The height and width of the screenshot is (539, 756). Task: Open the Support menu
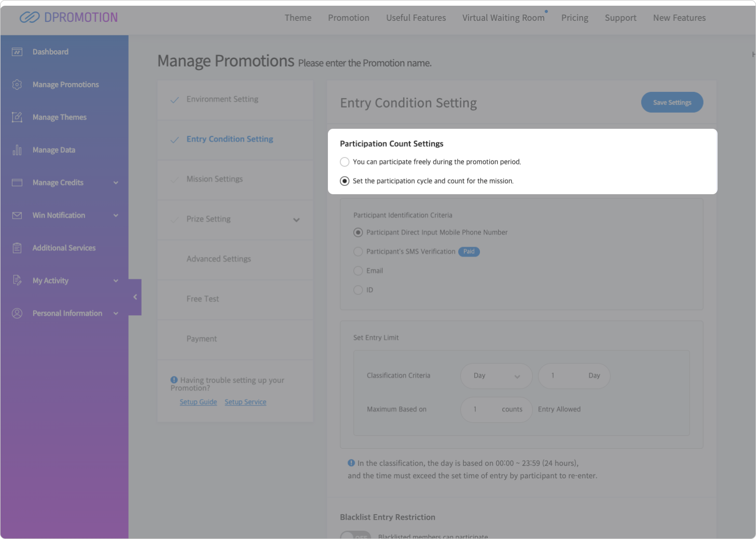coord(621,18)
